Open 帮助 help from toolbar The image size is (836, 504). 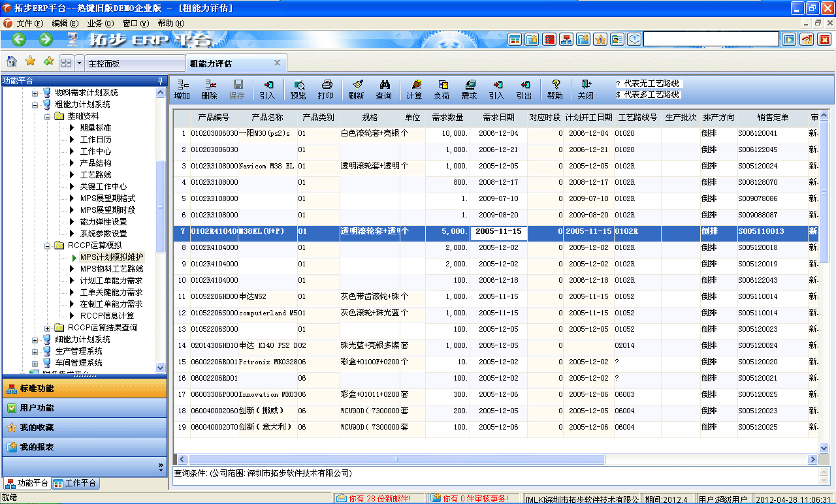(x=555, y=89)
